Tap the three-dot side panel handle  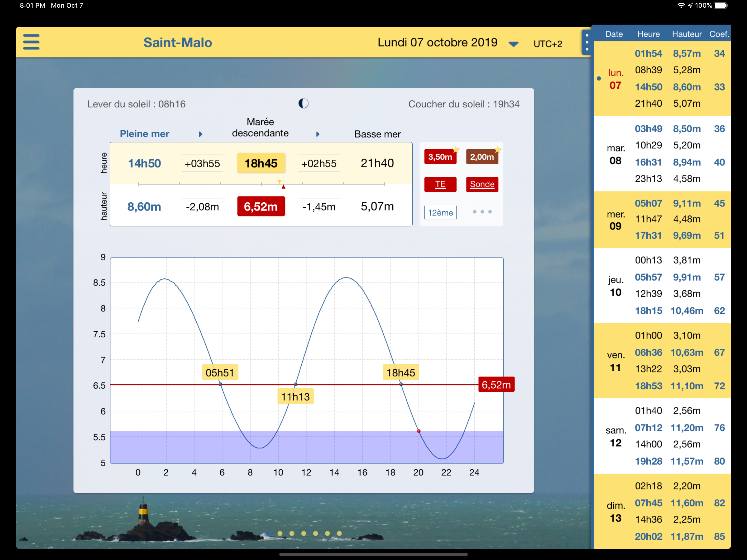pyautogui.click(x=586, y=42)
